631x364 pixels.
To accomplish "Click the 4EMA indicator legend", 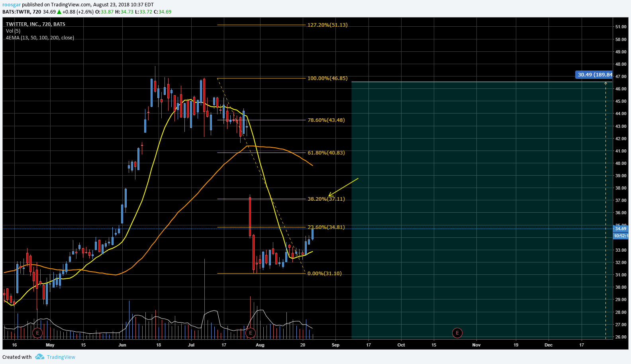I will 40,38.
